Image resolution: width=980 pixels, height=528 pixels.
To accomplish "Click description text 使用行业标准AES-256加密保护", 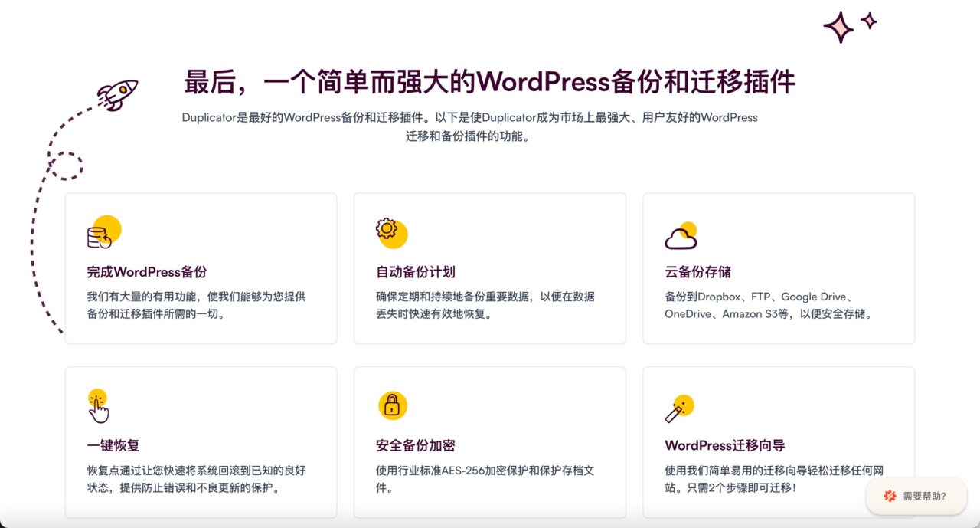I will pos(485,479).
